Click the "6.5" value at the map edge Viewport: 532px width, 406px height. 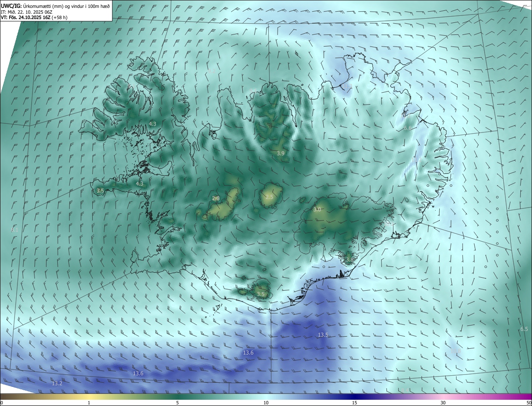[x=524, y=329]
